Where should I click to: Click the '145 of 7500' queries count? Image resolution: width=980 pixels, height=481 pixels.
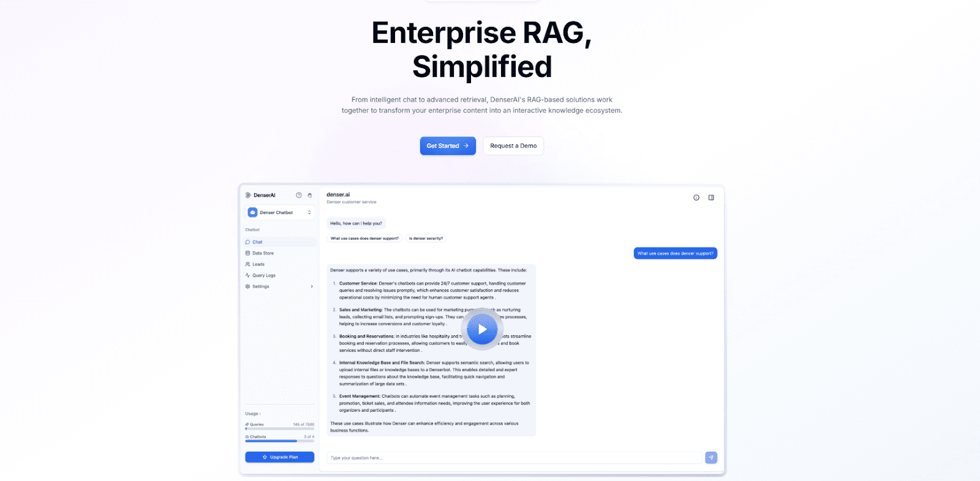tap(303, 424)
